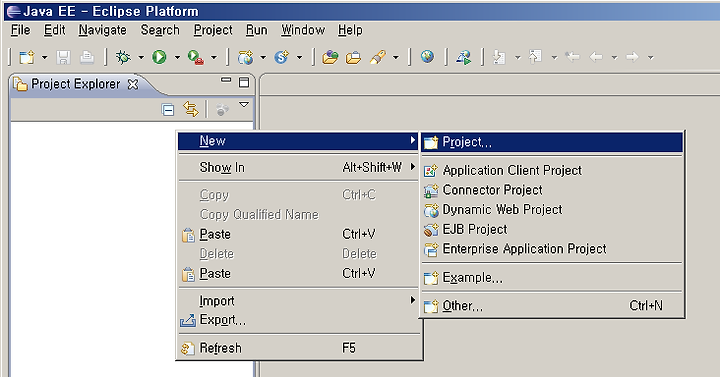Screen dimensions: 720x377
Task: Choose Connector Project
Action: point(552,190)
